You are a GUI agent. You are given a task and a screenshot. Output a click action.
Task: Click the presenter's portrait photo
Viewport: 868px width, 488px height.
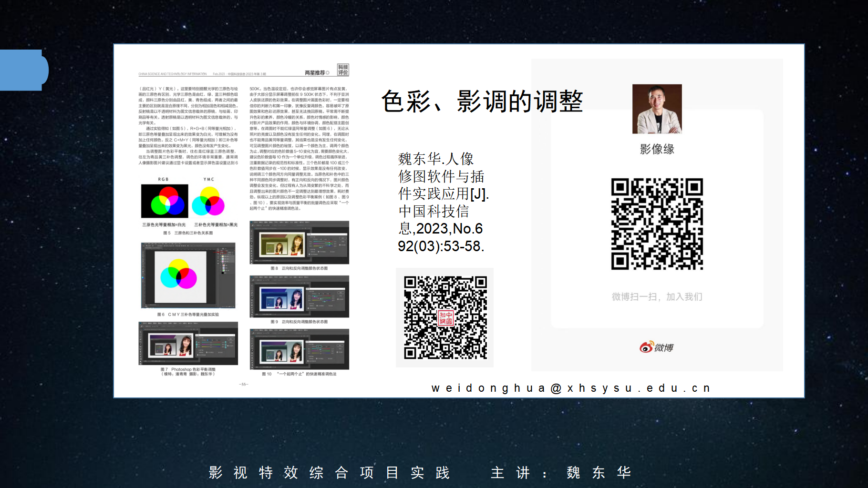coord(657,109)
